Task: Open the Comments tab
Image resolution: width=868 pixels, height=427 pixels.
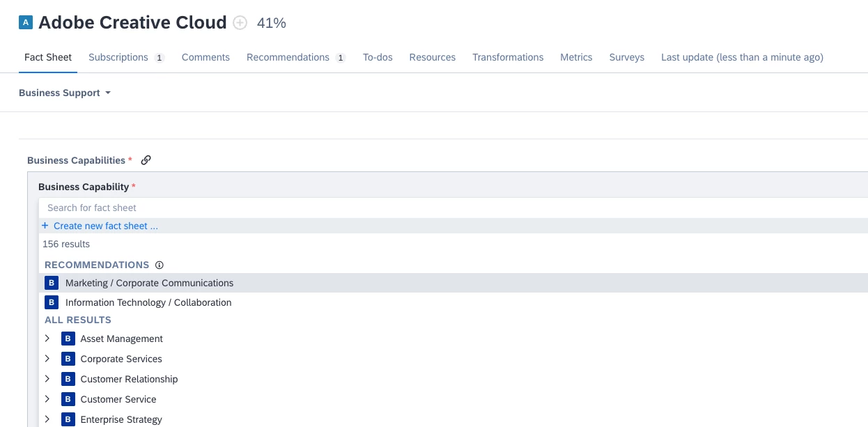Action: pos(206,57)
